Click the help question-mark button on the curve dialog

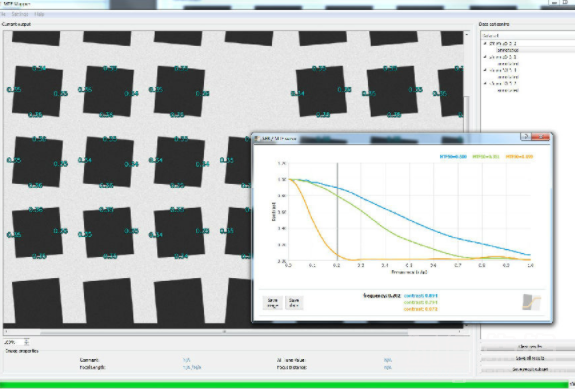point(525,136)
